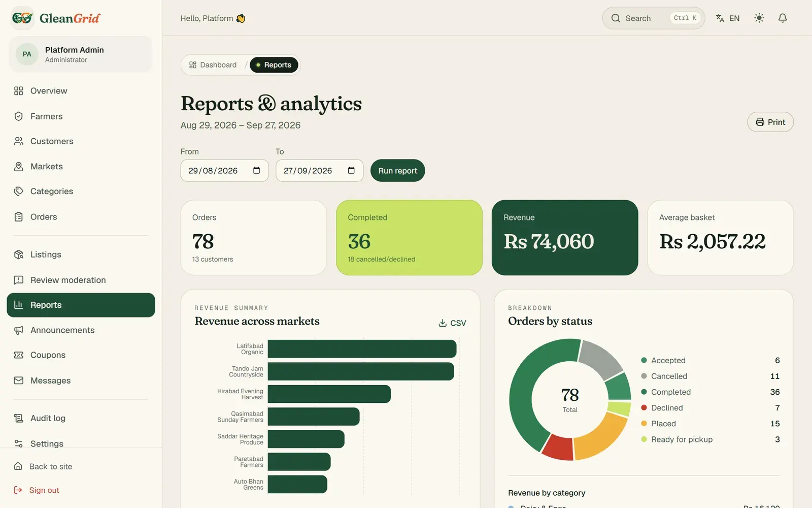Open Customers page
Viewport: 812px width, 508px height.
[81, 141]
